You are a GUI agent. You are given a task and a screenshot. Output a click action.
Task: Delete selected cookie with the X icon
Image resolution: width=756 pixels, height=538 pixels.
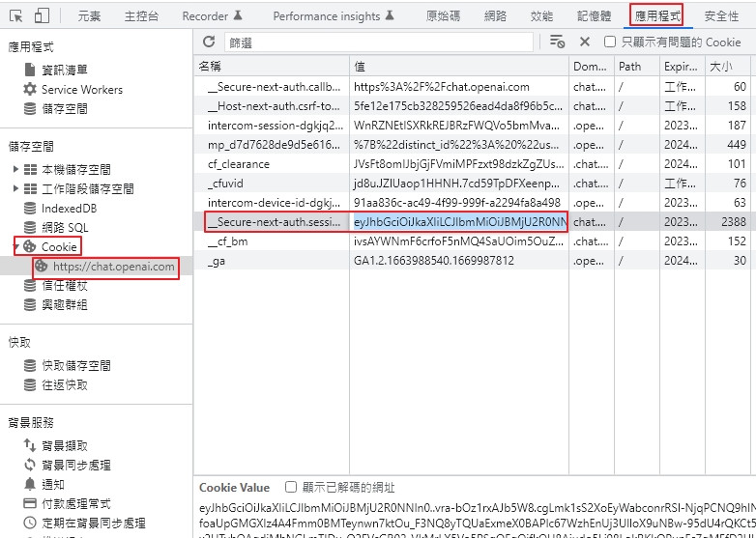[584, 42]
